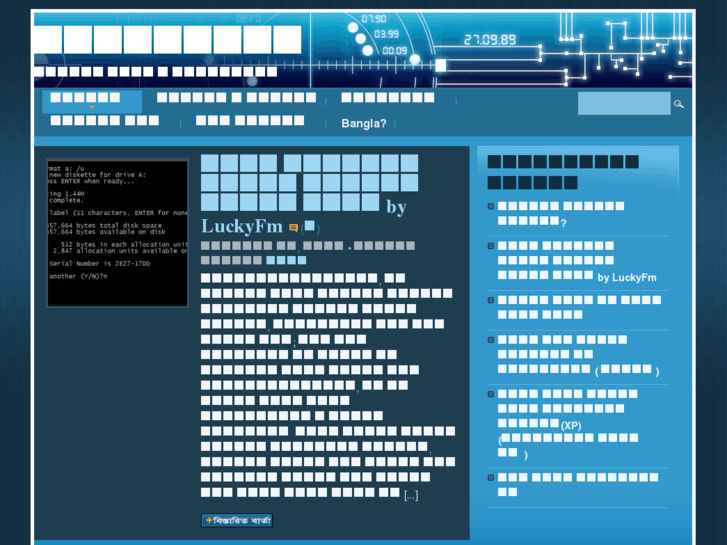The width and height of the screenshot is (727, 545).
Task: Click the "[...]" at the excerpt end
Action: pyautogui.click(x=411, y=496)
